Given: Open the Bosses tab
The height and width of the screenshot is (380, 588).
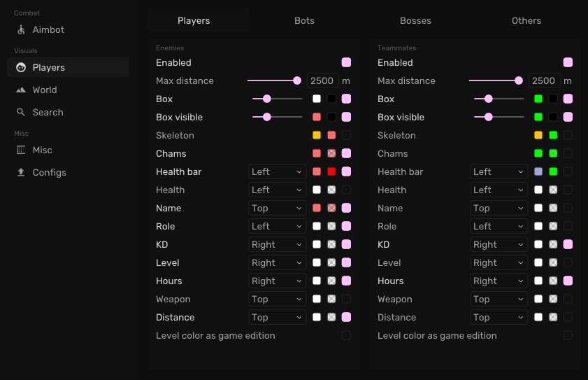Looking at the screenshot, I should click(415, 20).
